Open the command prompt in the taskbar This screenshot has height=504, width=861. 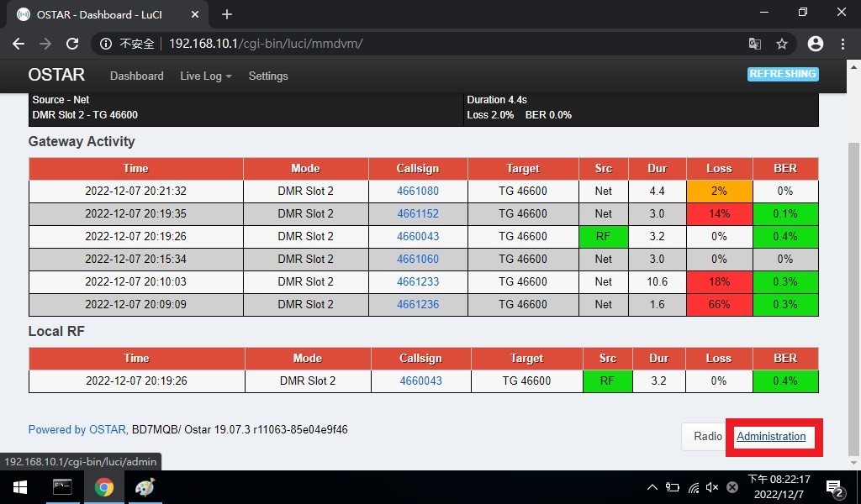[x=62, y=487]
